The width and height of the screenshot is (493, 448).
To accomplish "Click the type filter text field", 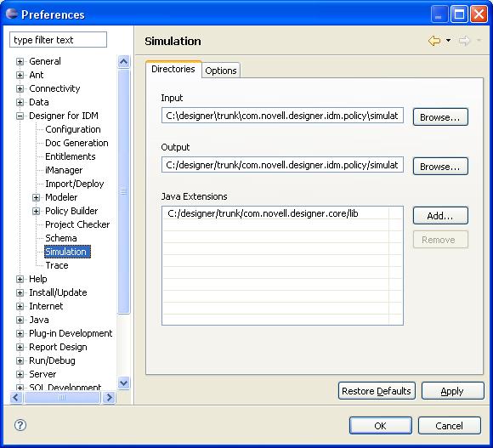I will pyautogui.click(x=58, y=40).
